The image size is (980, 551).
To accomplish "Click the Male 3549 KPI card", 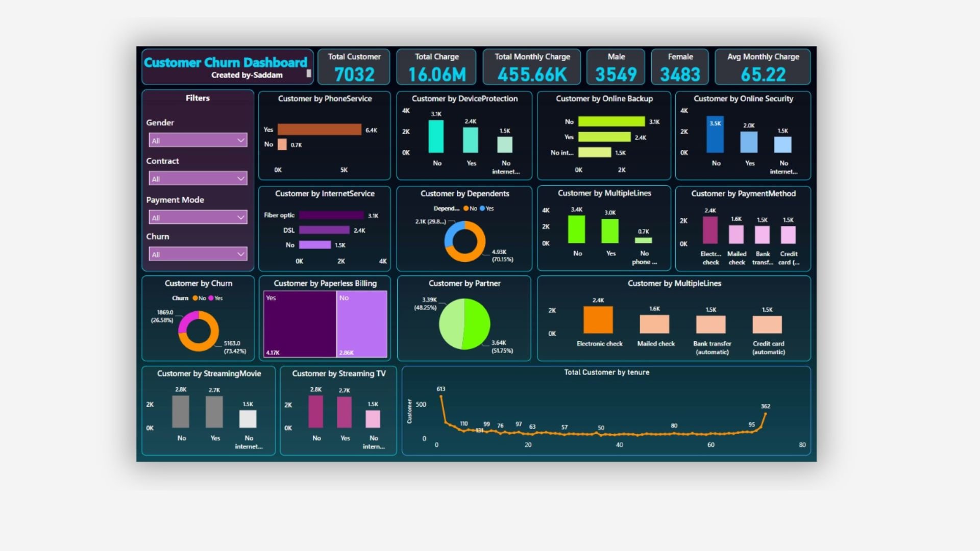I will tap(616, 67).
